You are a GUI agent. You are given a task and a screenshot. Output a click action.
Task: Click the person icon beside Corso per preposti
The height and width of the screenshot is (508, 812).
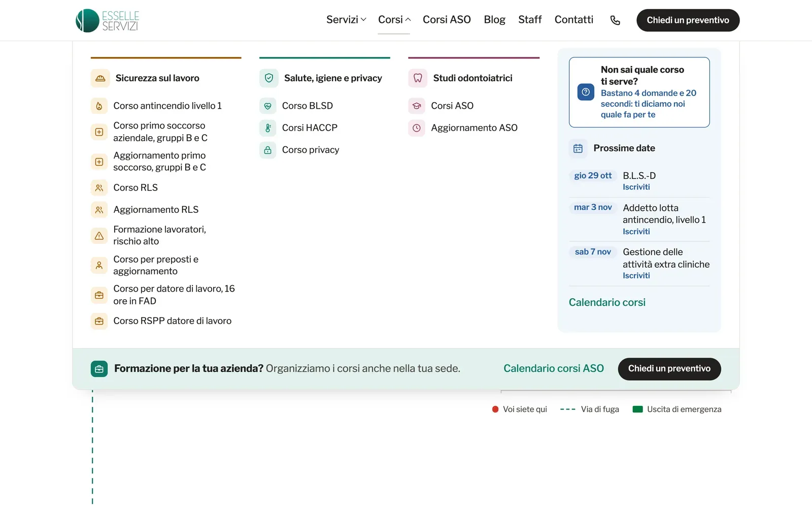click(99, 265)
